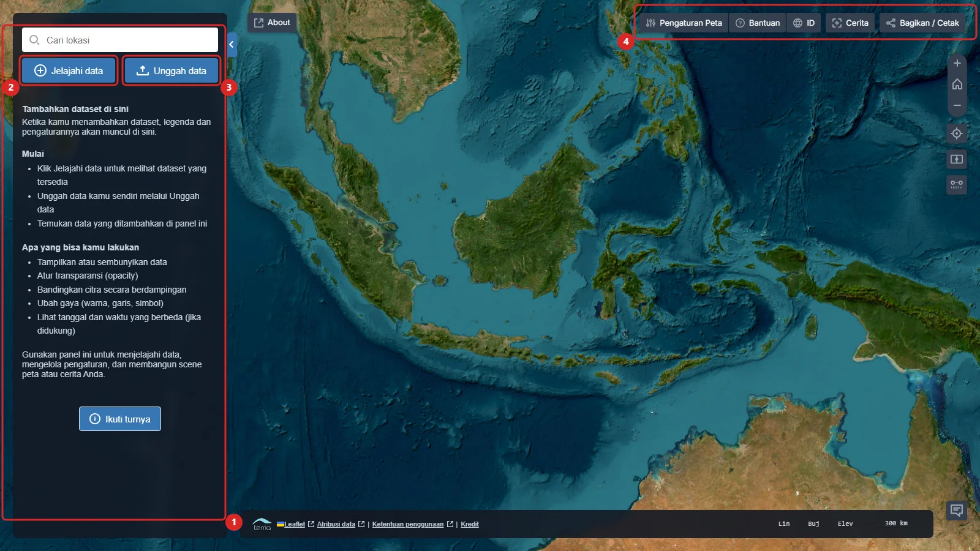Zoom out with the minus icon
The image size is (980, 551).
click(x=957, y=105)
